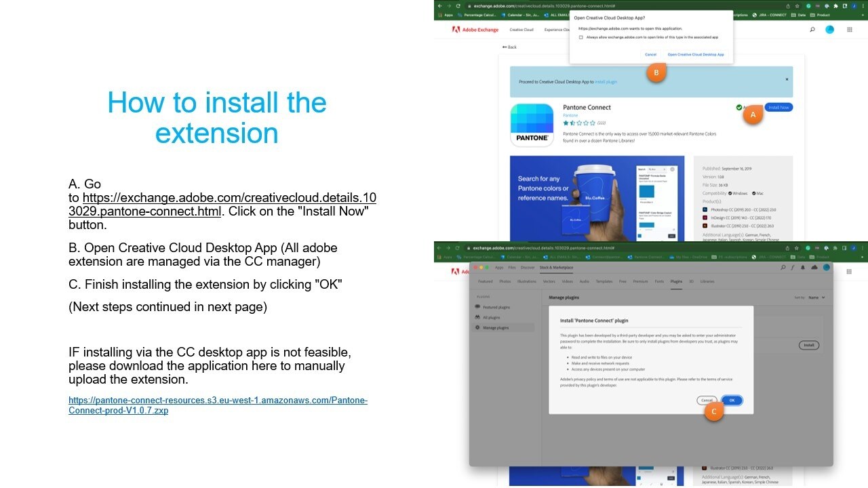Click the Back link on Exchange page
868x488 pixels.
tap(509, 47)
